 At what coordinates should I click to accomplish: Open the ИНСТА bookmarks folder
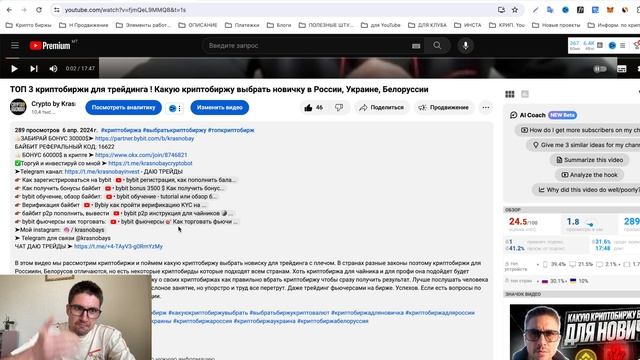[468, 25]
